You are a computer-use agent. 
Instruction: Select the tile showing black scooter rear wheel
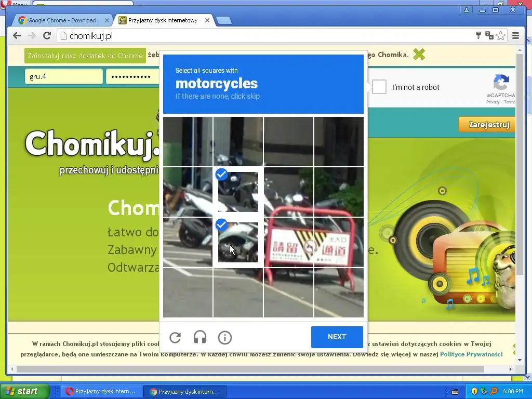coord(188,242)
